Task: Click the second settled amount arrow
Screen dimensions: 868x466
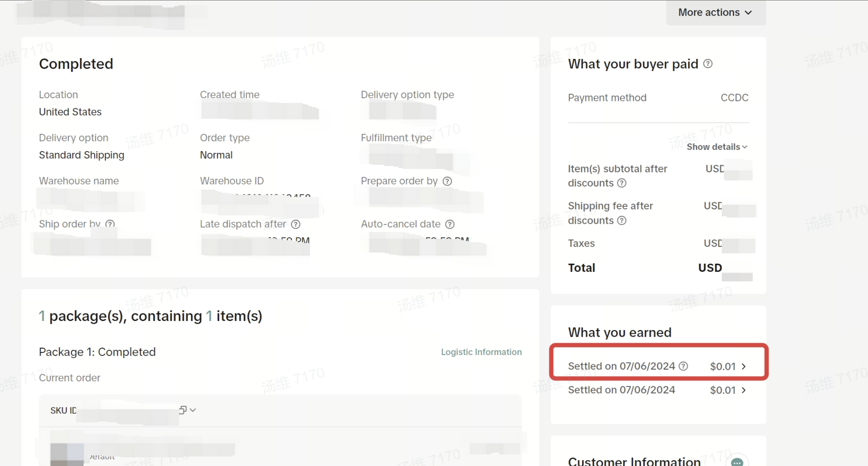Action: pos(745,390)
